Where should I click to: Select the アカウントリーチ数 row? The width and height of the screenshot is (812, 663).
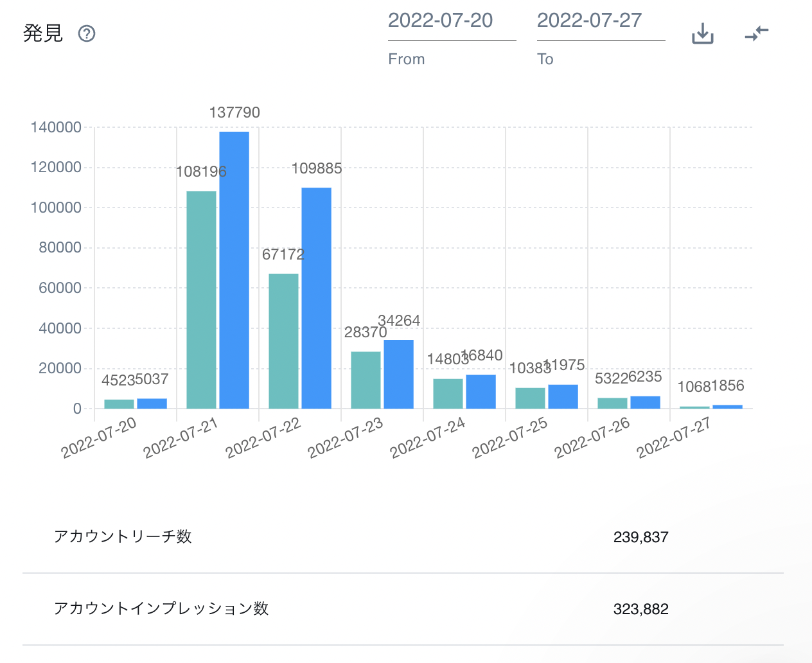(x=403, y=537)
